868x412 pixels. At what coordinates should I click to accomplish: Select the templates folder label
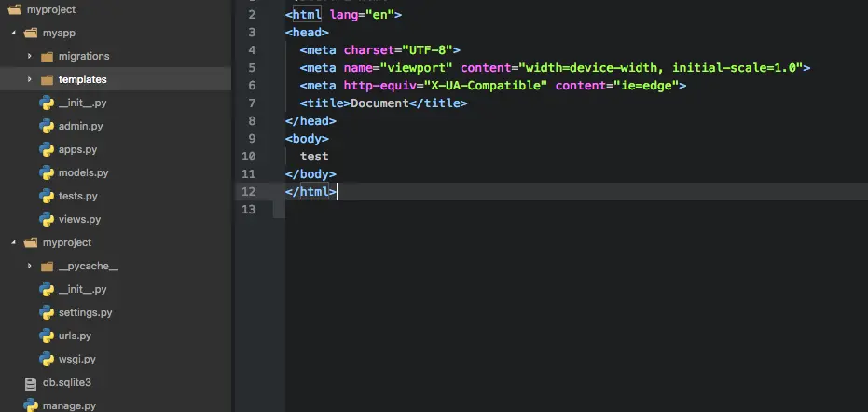click(82, 80)
